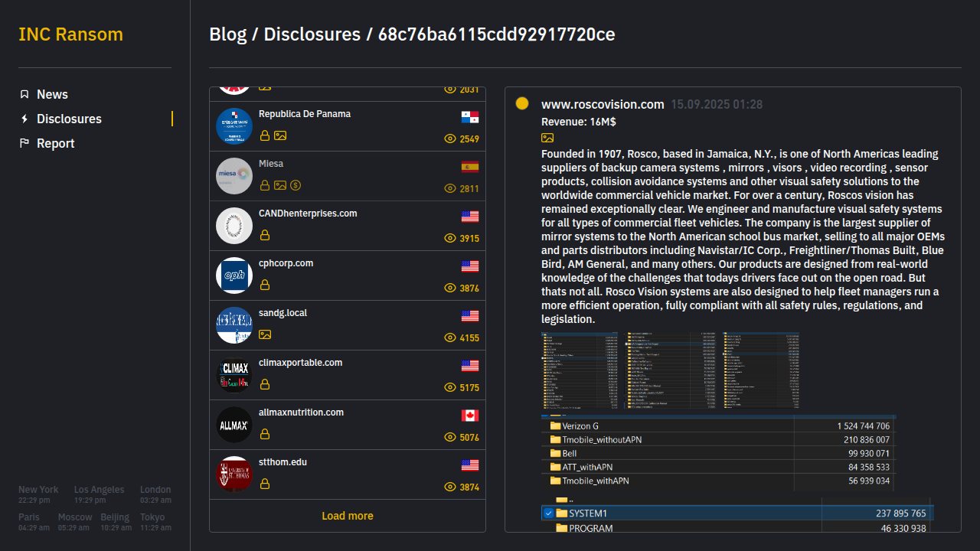The height and width of the screenshot is (551, 980).
Task: Click the Canada flag in allmaxnutrition.com row
Action: point(470,416)
